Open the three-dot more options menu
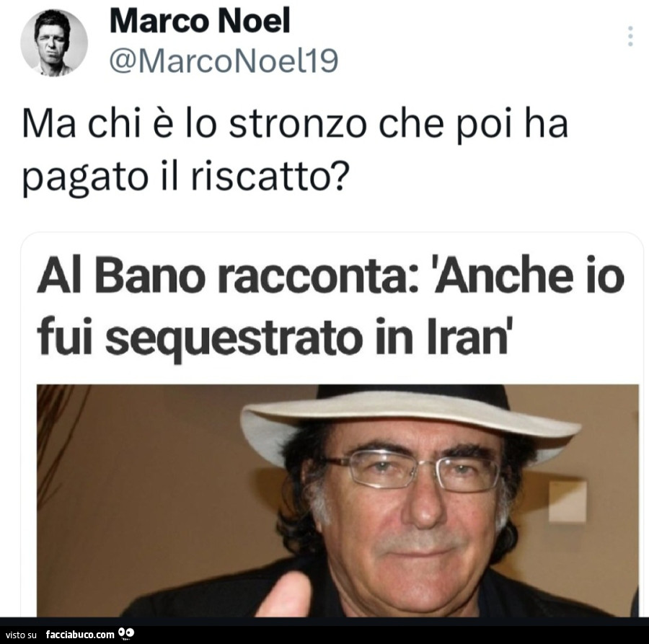This screenshot has width=649, height=644. point(630,36)
